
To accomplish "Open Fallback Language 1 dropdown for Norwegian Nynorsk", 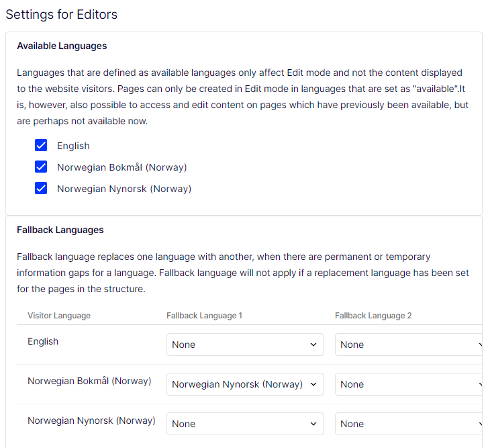I will coord(245,424).
